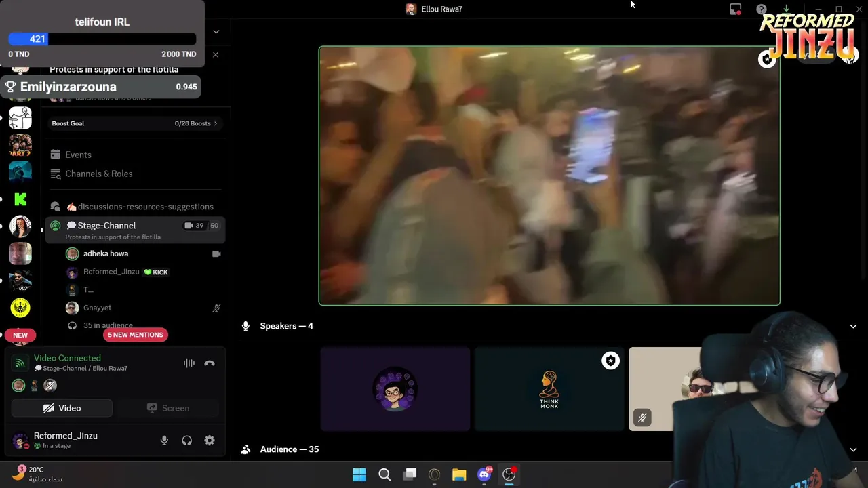Click the telifoun IRL donation progress bar

102,39
